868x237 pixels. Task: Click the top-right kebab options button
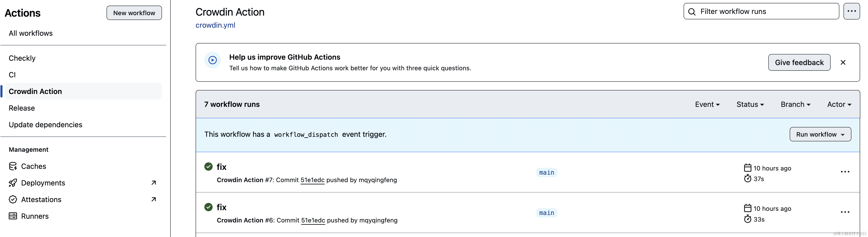pos(851,11)
